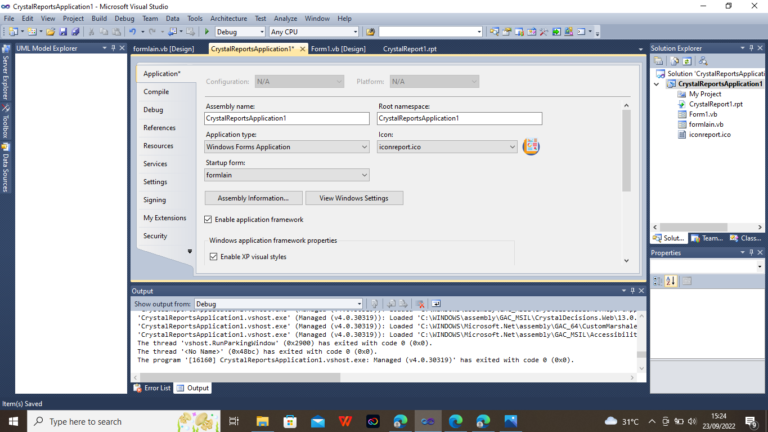
Task: Click the New Project toolbar icon
Action: click(x=13, y=32)
